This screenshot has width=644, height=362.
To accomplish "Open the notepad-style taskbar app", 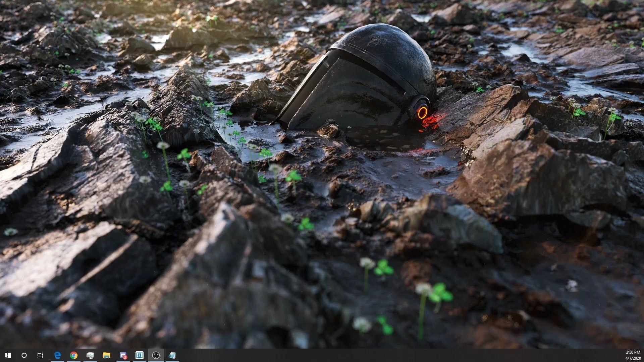I will (x=172, y=355).
